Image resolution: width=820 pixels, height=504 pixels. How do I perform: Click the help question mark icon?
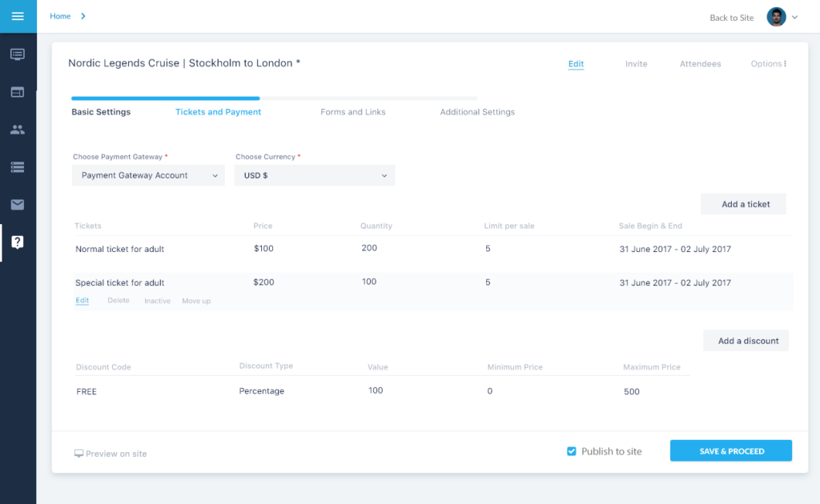coord(18,242)
